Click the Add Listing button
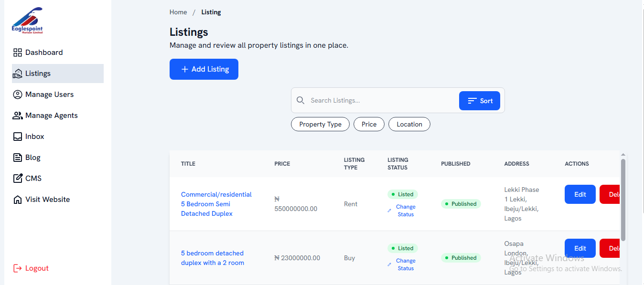The height and width of the screenshot is (285, 644). pos(204,69)
